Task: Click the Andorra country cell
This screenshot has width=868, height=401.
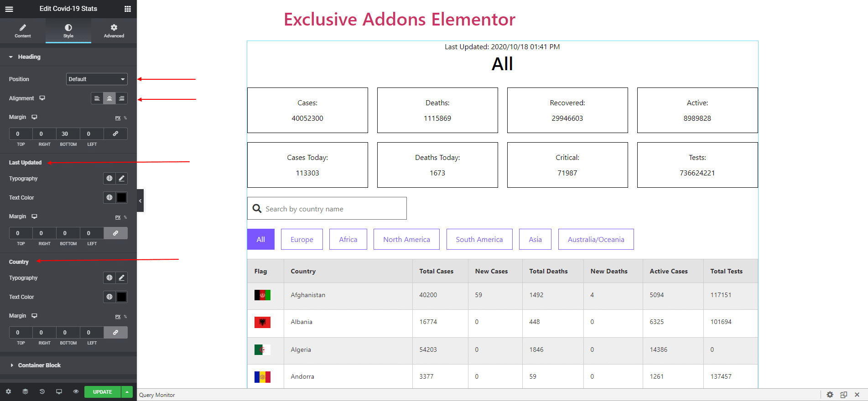Action: pyautogui.click(x=348, y=376)
